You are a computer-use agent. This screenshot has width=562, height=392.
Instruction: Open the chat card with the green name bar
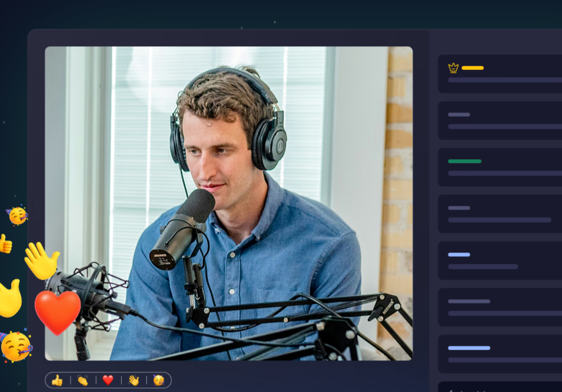click(500, 167)
